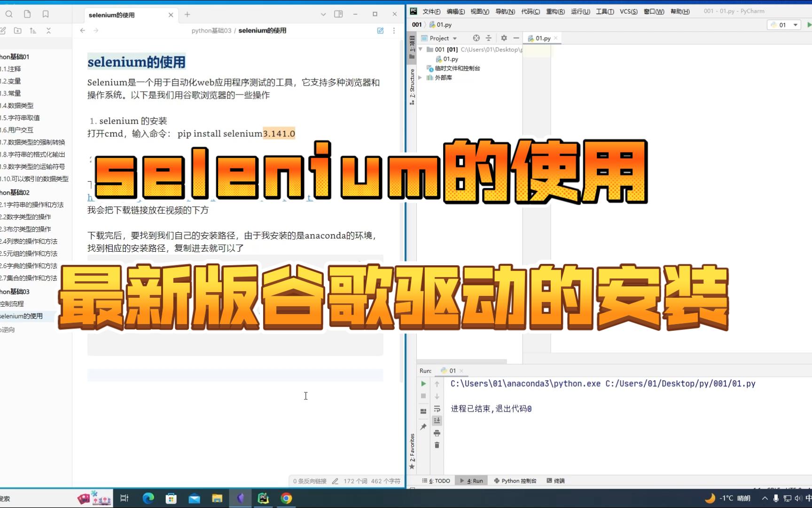
Task: Close the selenium的使用 note tab
Action: click(171, 15)
